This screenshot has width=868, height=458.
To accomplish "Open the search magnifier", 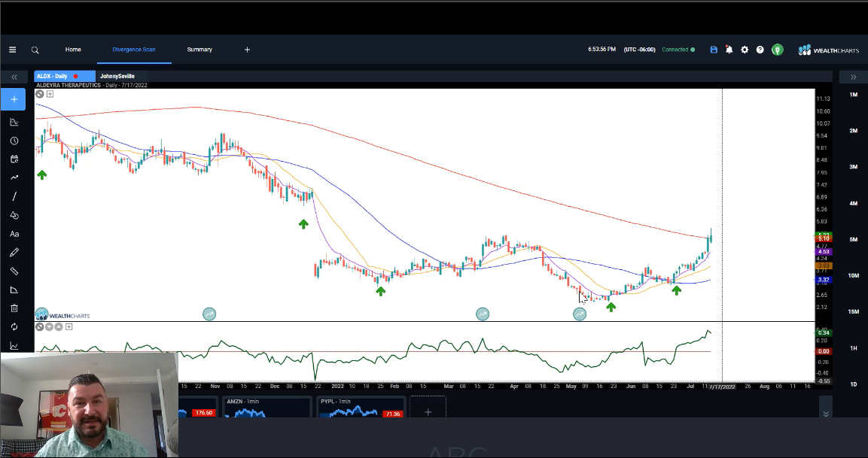I will click(x=35, y=50).
